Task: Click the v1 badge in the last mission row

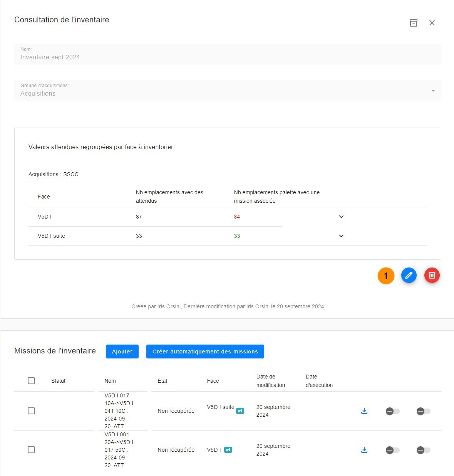Action: coord(228,450)
